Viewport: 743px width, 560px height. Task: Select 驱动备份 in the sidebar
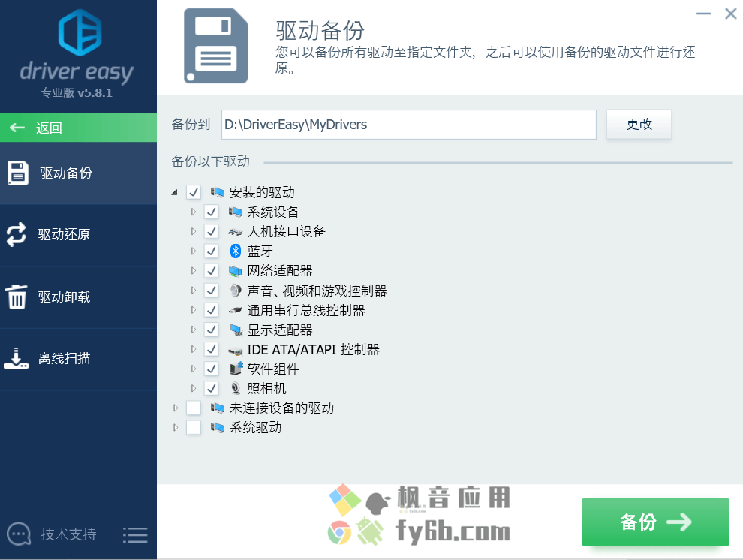point(78,173)
